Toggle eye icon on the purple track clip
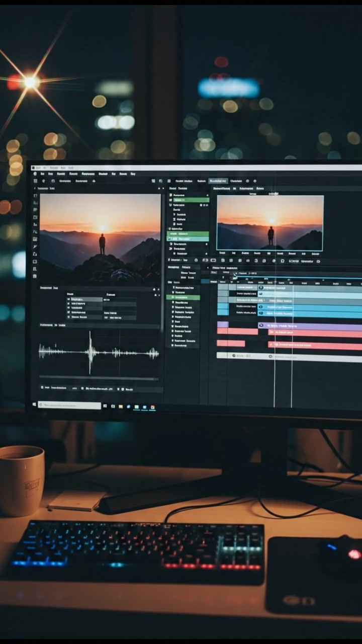 click(x=261, y=326)
